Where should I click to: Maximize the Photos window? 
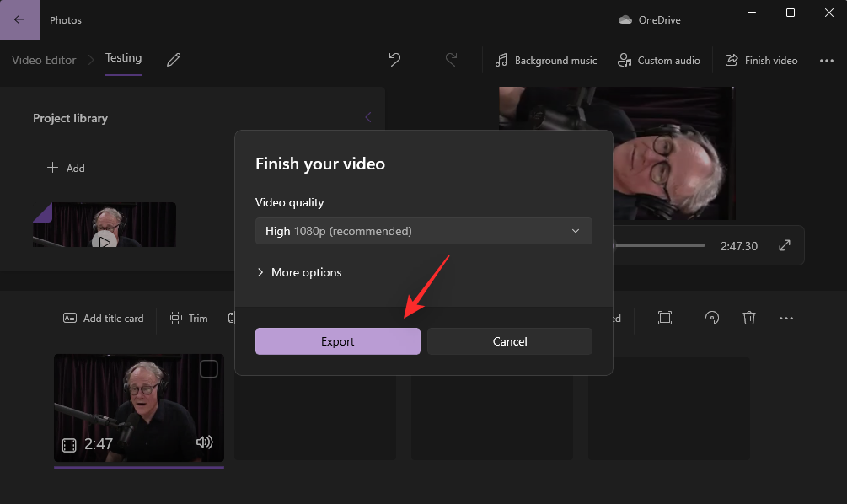point(791,13)
